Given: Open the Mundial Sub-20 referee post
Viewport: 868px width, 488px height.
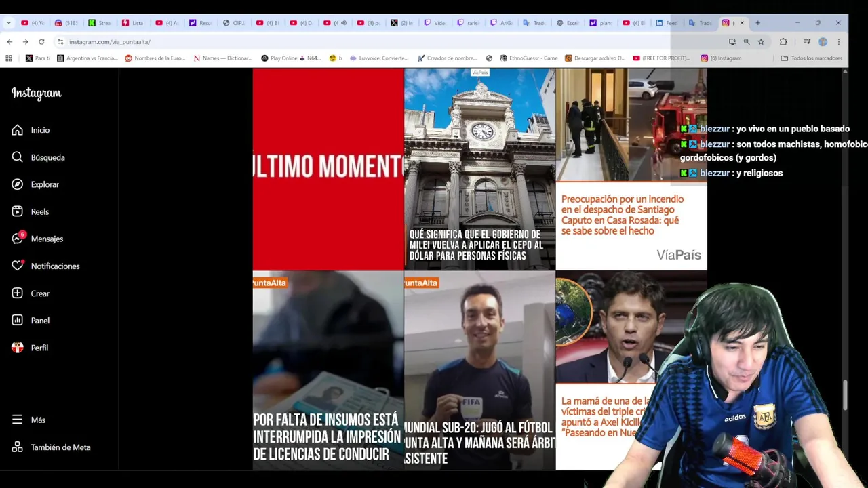Looking at the screenshot, I should pyautogui.click(x=479, y=371).
